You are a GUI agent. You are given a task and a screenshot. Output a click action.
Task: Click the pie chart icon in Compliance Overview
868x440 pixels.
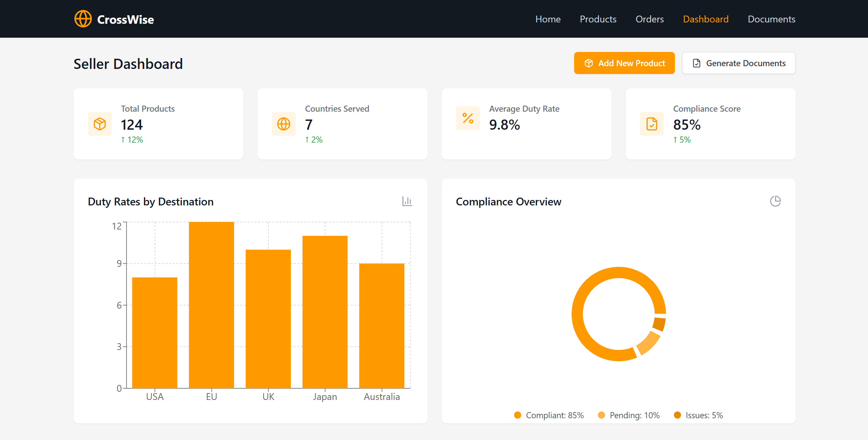pos(775,201)
